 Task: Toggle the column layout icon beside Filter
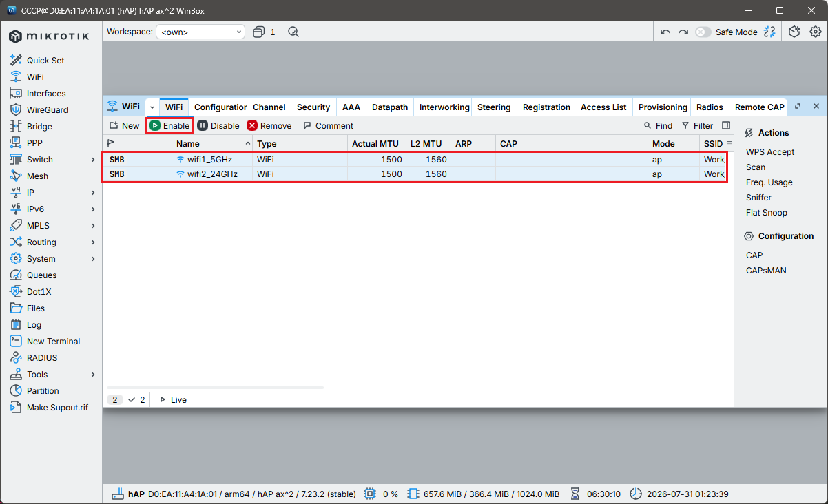pos(726,125)
